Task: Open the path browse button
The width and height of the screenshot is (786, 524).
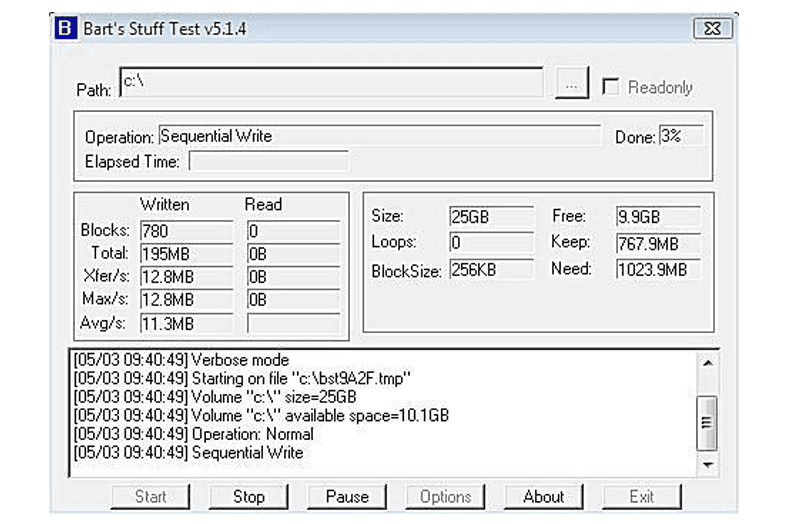Action: [x=571, y=83]
